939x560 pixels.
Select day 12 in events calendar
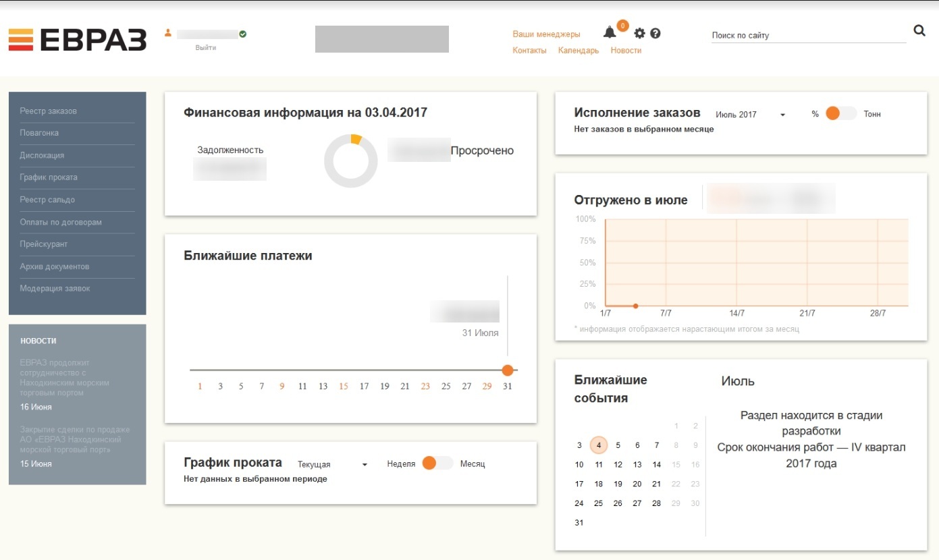coord(618,465)
